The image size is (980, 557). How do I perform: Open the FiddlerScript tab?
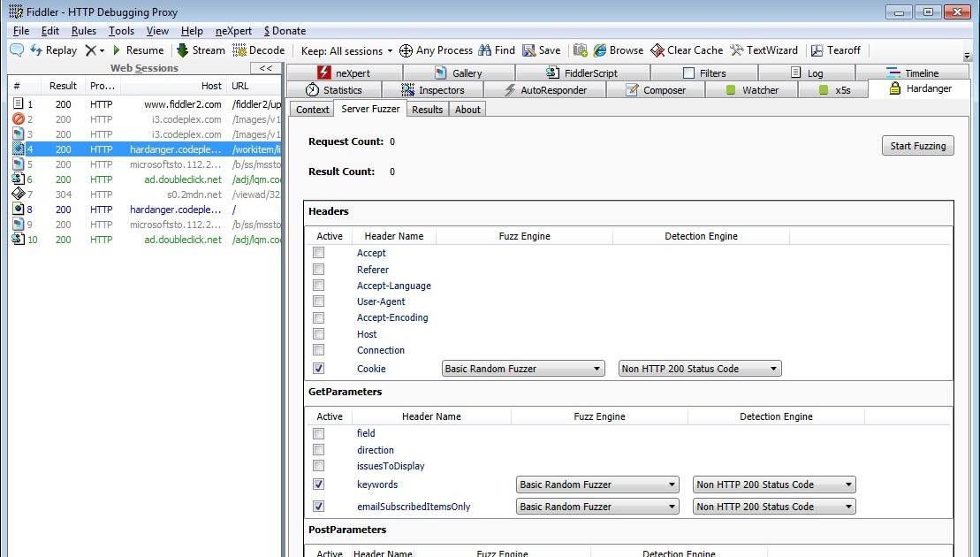point(581,72)
